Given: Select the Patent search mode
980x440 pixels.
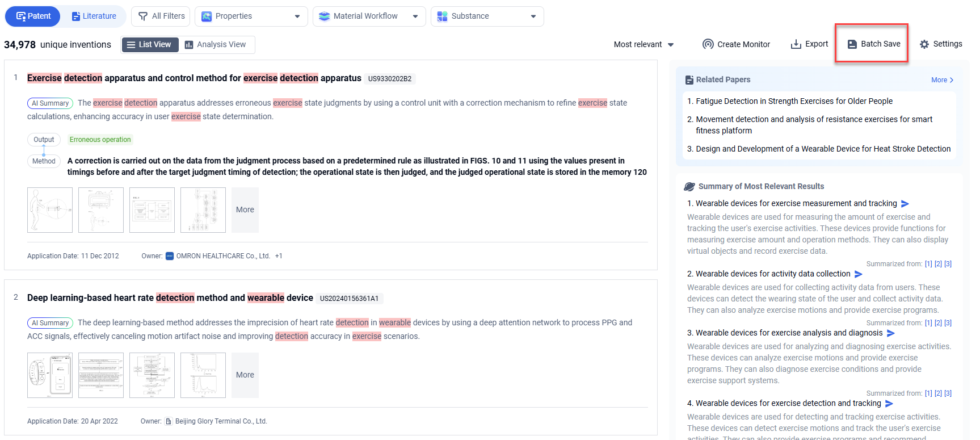Looking at the screenshot, I should point(33,16).
